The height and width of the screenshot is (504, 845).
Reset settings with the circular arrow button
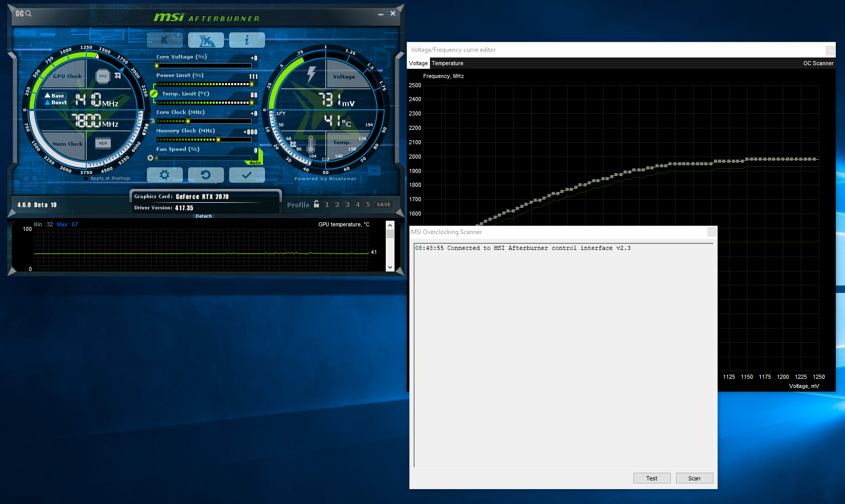206,175
